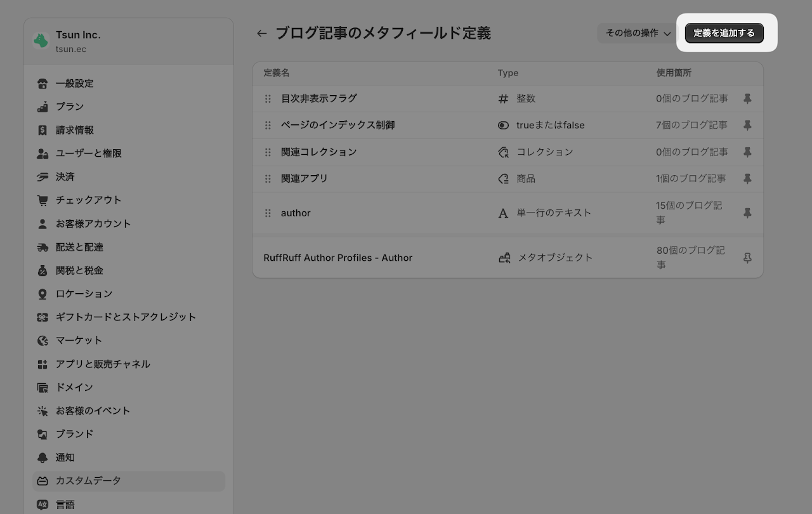This screenshot has height=514, width=812.
Task: Click the お客様アカウント person icon
Action: pyautogui.click(x=43, y=224)
